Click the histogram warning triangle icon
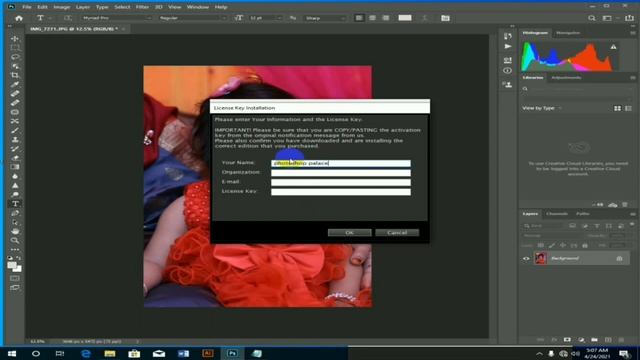640x360 pixels. coord(613,47)
